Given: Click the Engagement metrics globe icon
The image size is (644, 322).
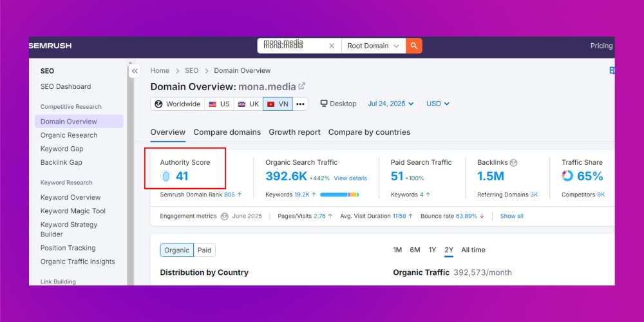Looking at the screenshot, I should point(224,216).
